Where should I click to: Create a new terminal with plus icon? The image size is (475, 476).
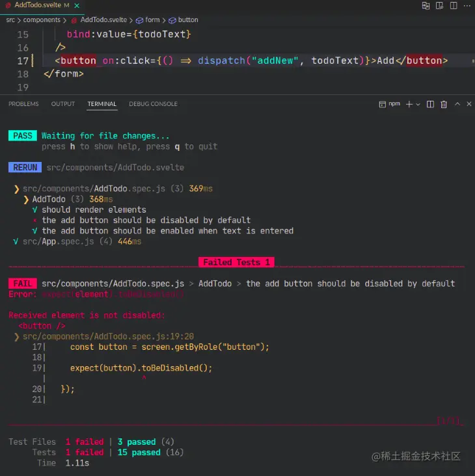click(x=409, y=104)
